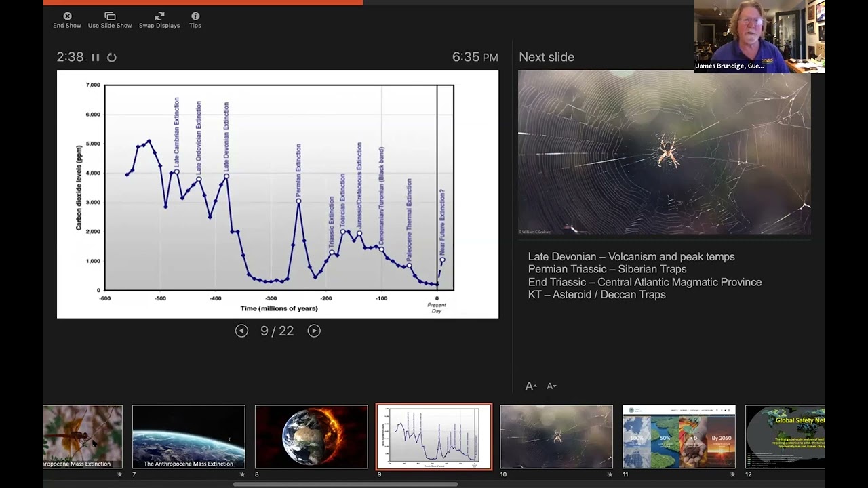The width and height of the screenshot is (868, 488).
Task: Click Use Slide Show button
Action: (110, 20)
